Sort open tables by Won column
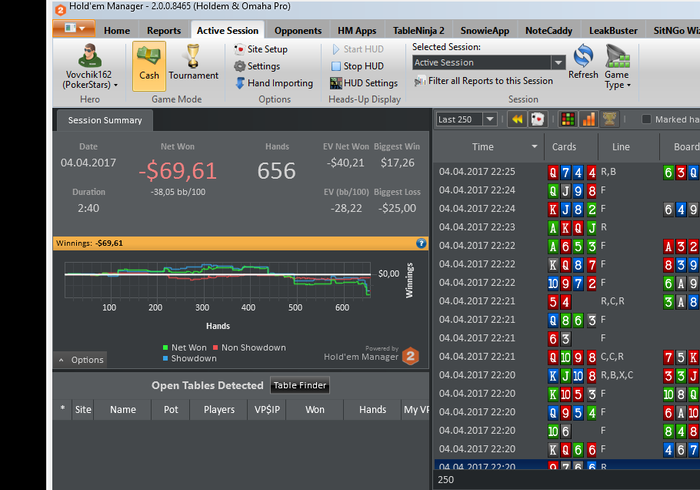Image resolution: width=700 pixels, height=490 pixels. 315,410
